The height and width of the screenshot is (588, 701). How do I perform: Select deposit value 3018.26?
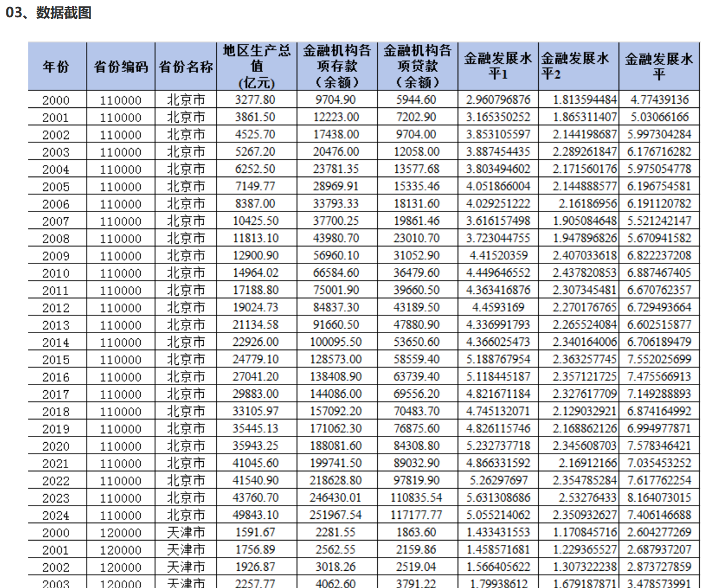coord(336,567)
